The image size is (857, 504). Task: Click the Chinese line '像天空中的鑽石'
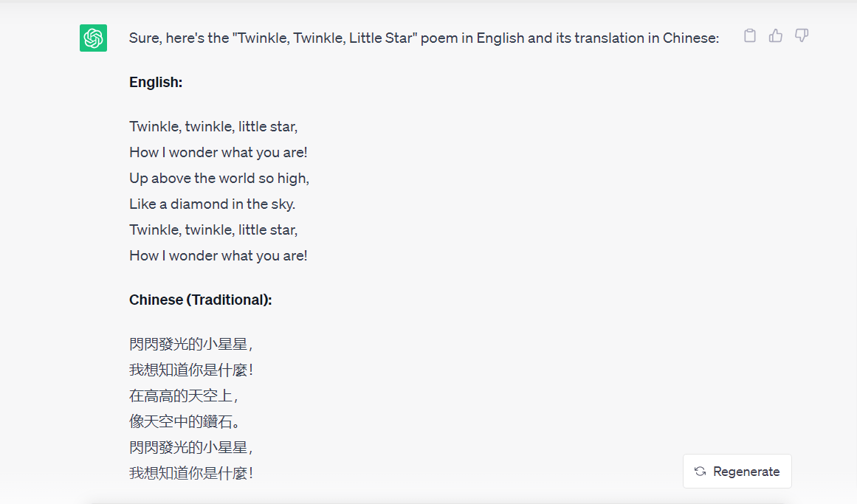(x=185, y=421)
